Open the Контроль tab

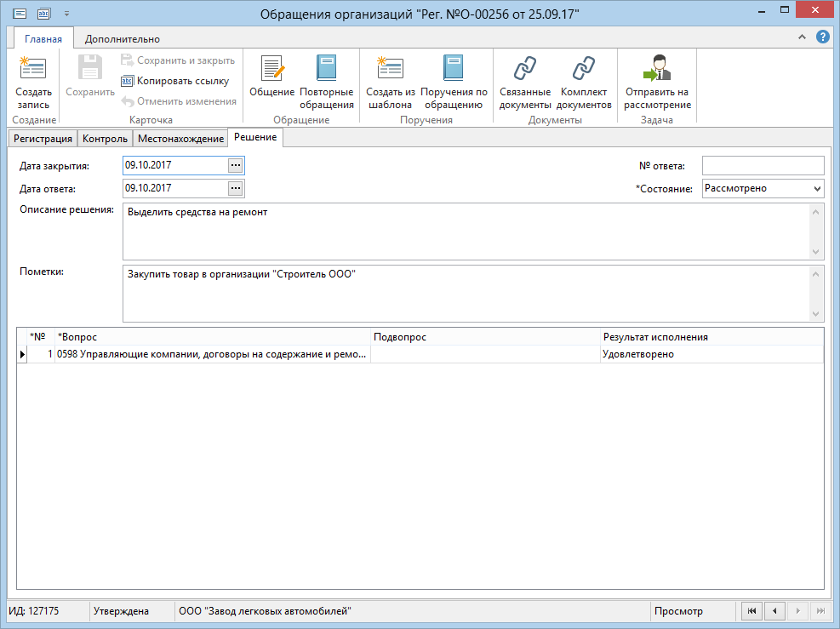point(105,139)
